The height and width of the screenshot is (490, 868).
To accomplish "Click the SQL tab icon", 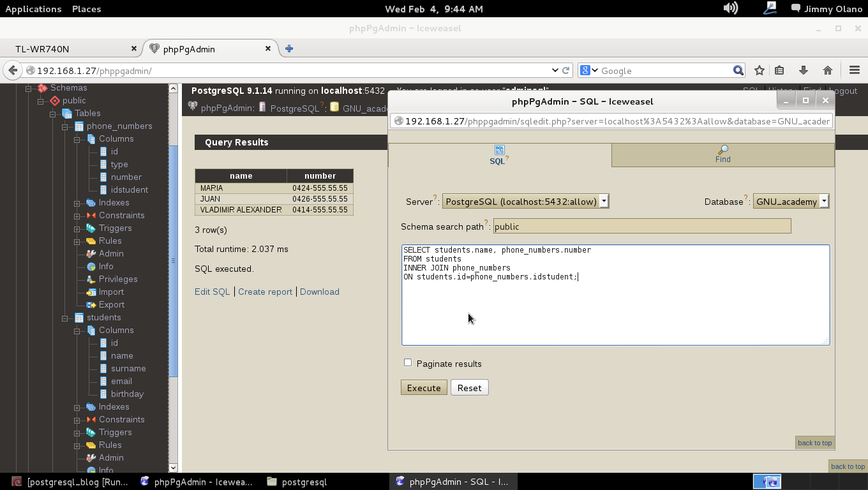I will point(499,150).
